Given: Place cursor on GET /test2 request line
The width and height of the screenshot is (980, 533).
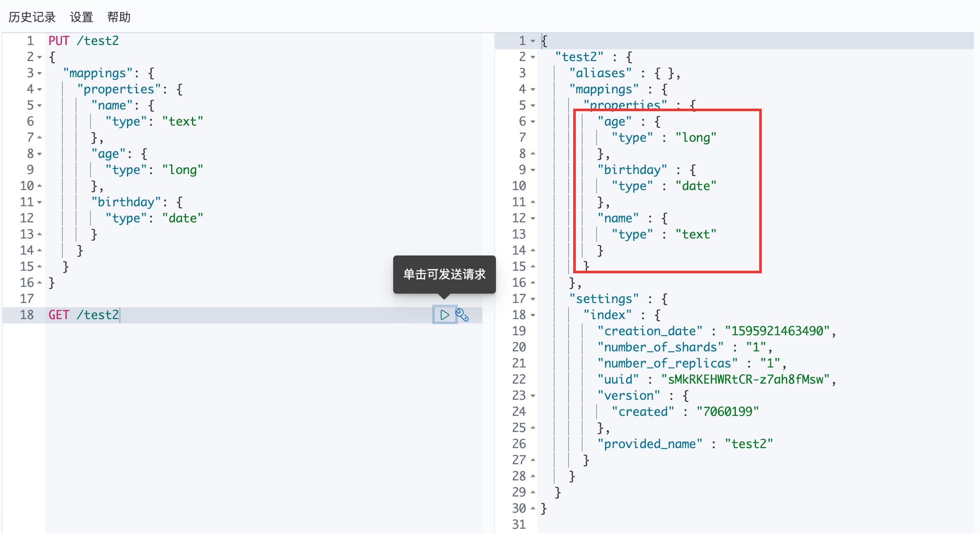Looking at the screenshot, I should (84, 315).
